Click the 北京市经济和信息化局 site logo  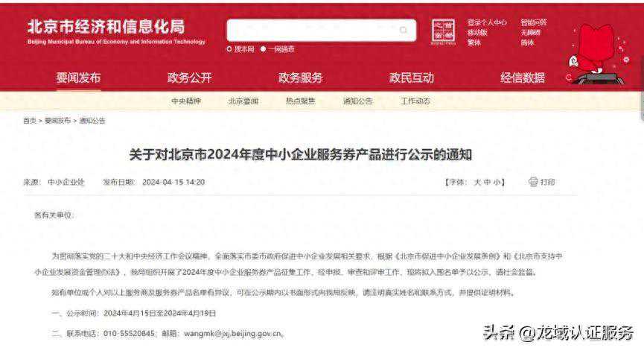click(x=116, y=31)
